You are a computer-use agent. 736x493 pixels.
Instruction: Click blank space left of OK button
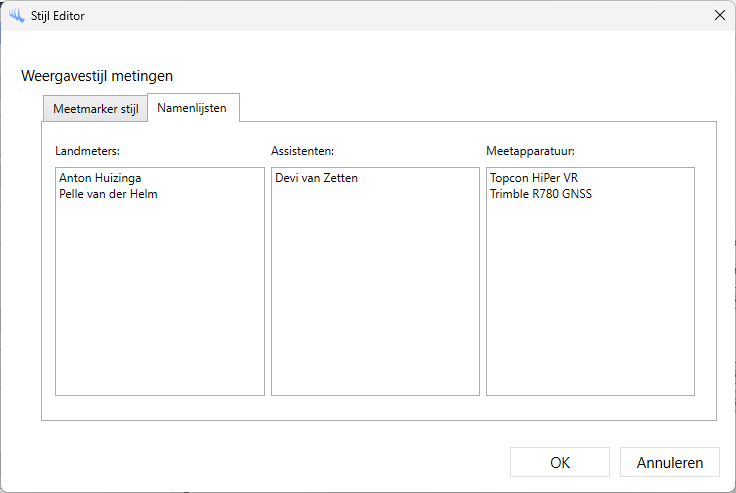point(300,463)
